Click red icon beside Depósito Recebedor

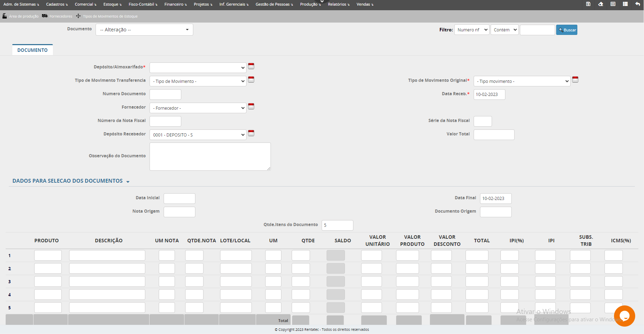click(x=251, y=133)
